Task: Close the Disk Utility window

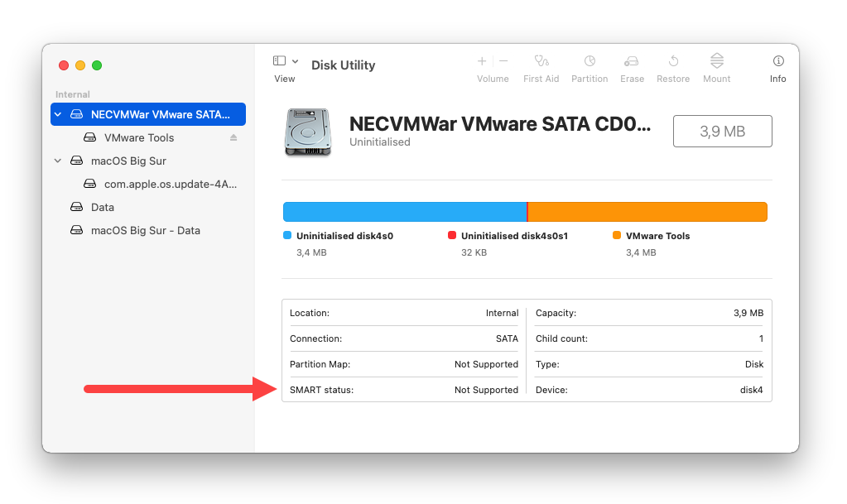Action: tap(64, 65)
